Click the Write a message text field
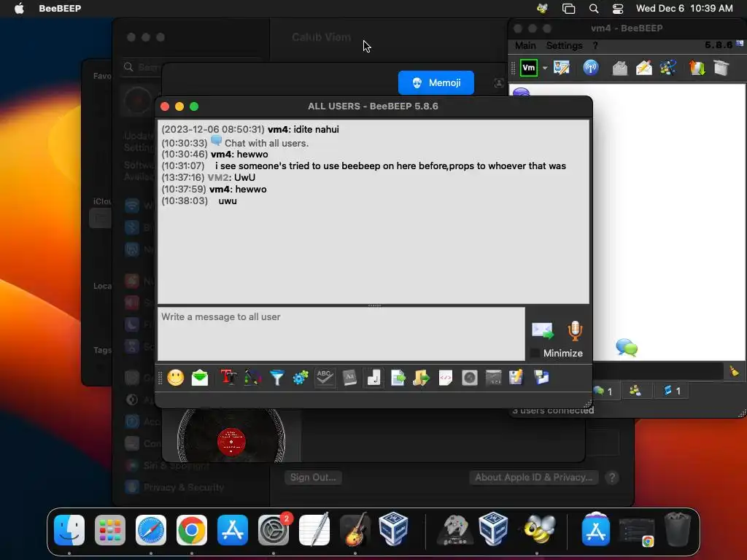This screenshot has width=747, height=560. pos(341,334)
